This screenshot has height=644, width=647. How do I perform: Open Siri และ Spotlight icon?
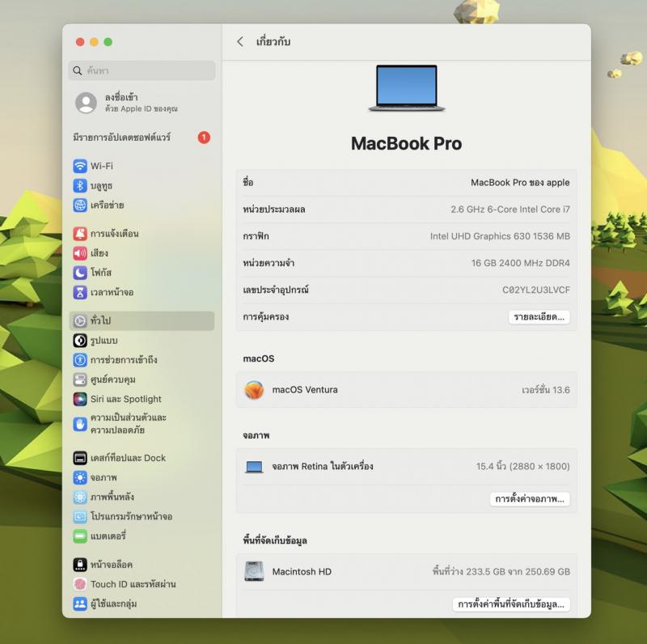(80, 399)
